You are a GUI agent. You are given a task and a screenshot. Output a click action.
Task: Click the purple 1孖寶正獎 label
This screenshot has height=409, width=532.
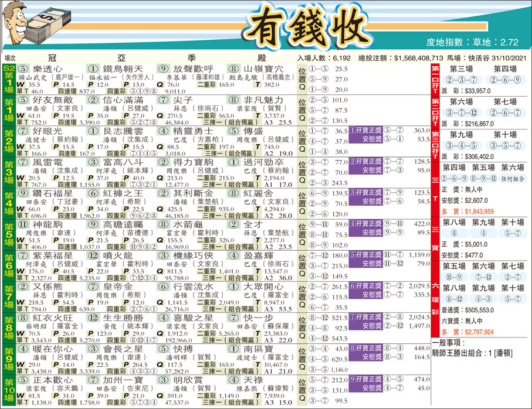[366, 131]
